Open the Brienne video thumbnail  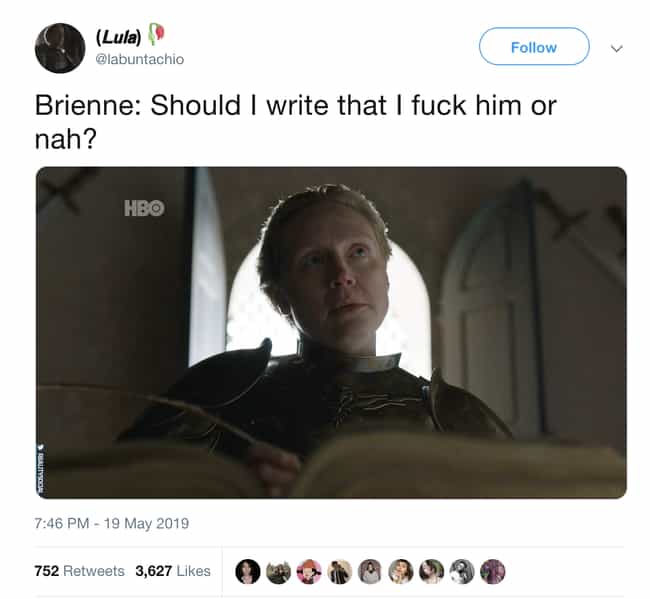click(331, 332)
